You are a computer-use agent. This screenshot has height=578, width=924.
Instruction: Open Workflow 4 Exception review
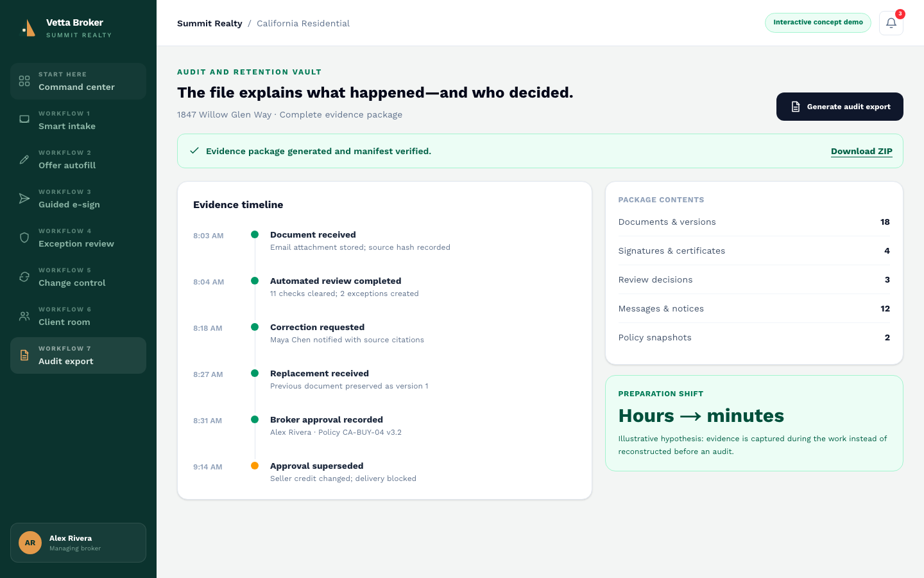point(78,238)
